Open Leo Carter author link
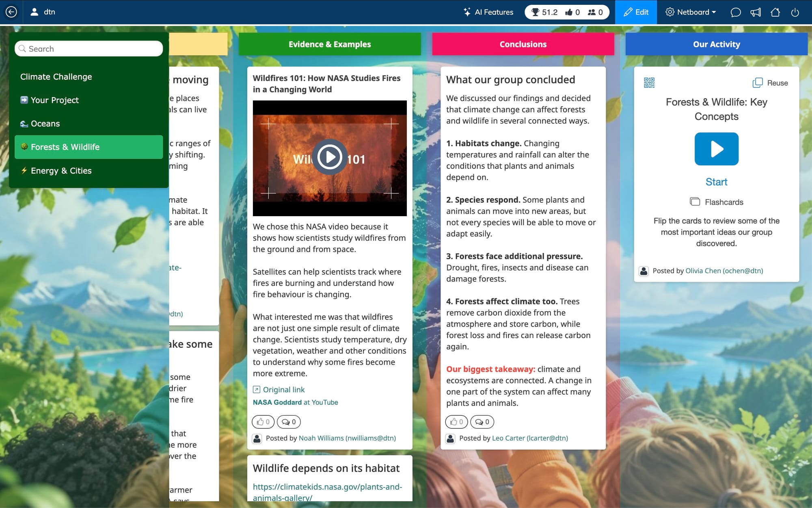 coord(530,438)
